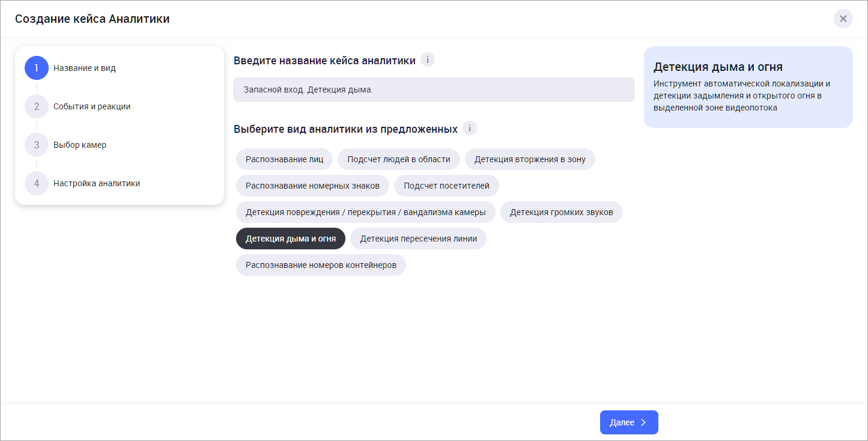Image resolution: width=868 pixels, height=441 pixels.
Task: Close the analytics case creation dialog
Action: [843, 19]
